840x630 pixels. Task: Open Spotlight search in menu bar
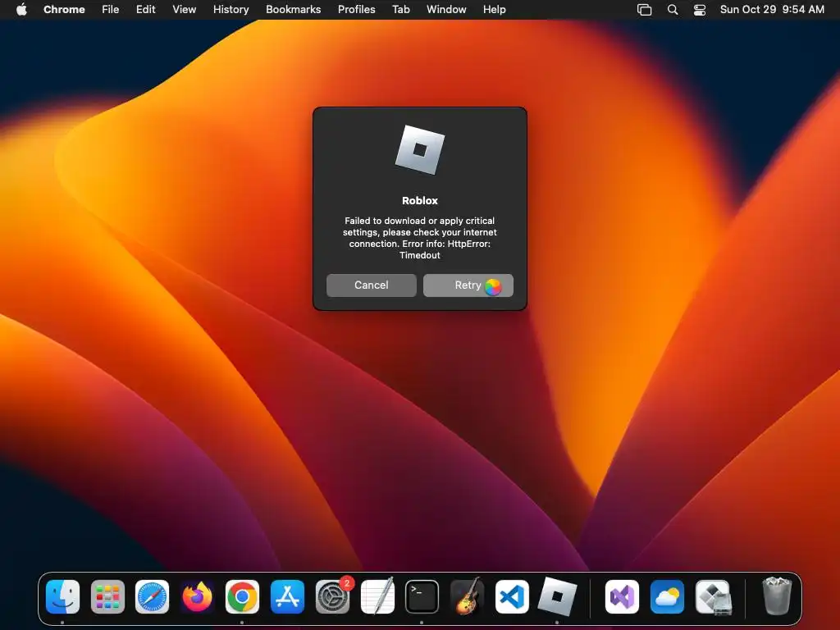[x=673, y=10]
